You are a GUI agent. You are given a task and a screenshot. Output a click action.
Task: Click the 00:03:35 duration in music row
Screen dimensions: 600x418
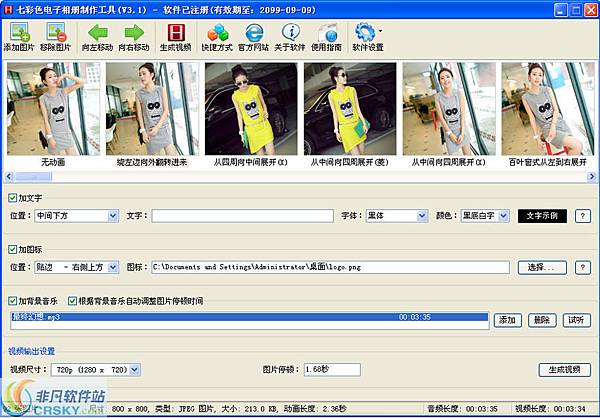[415, 317]
